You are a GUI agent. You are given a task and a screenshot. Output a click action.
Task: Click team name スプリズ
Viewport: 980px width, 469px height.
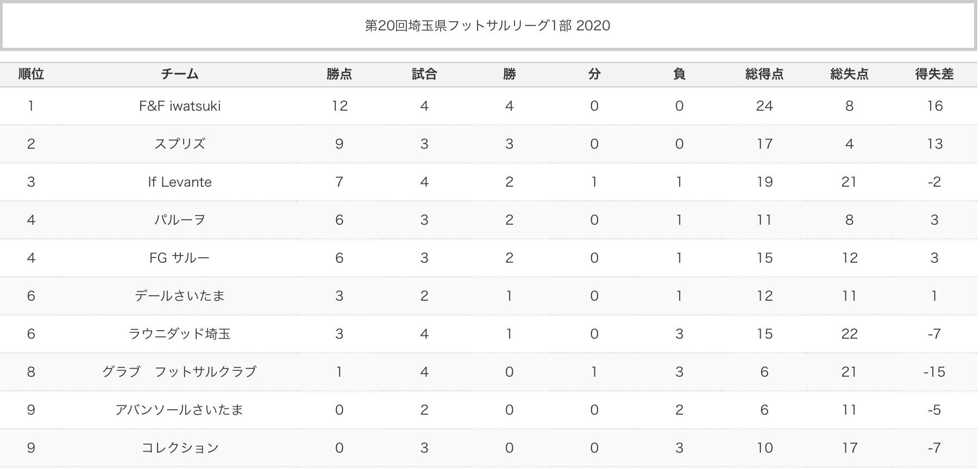180,144
